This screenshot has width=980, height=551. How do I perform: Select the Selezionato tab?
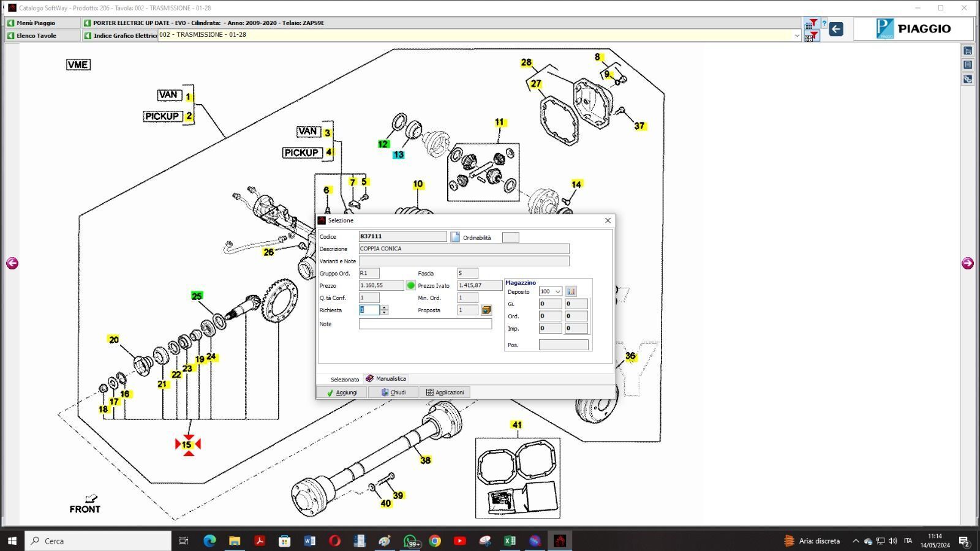pos(344,380)
